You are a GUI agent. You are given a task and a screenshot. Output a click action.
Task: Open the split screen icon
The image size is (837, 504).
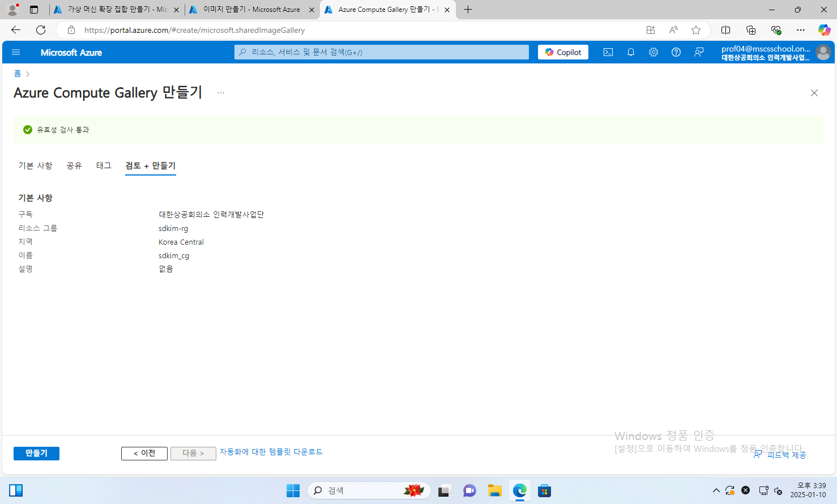(725, 30)
